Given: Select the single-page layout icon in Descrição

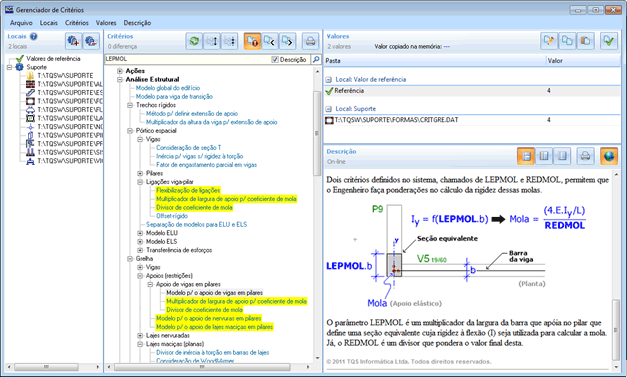Looking at the screenshot, I should (x=562, y=156).
